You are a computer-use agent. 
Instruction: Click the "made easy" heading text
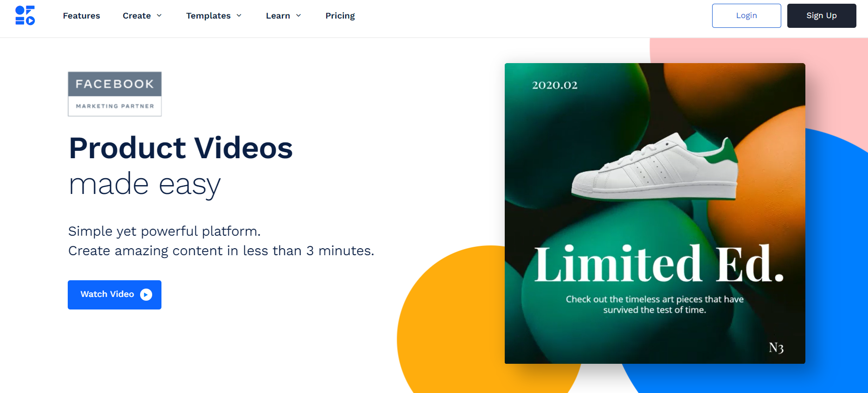click(x=145, y=185)
